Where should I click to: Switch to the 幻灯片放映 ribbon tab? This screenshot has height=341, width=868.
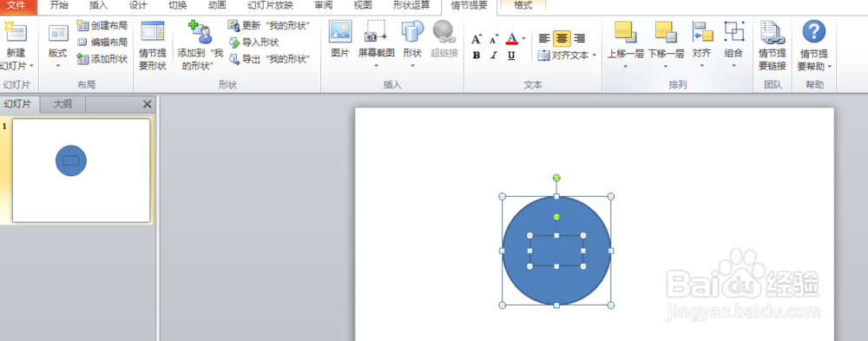[x=270, y=5]
